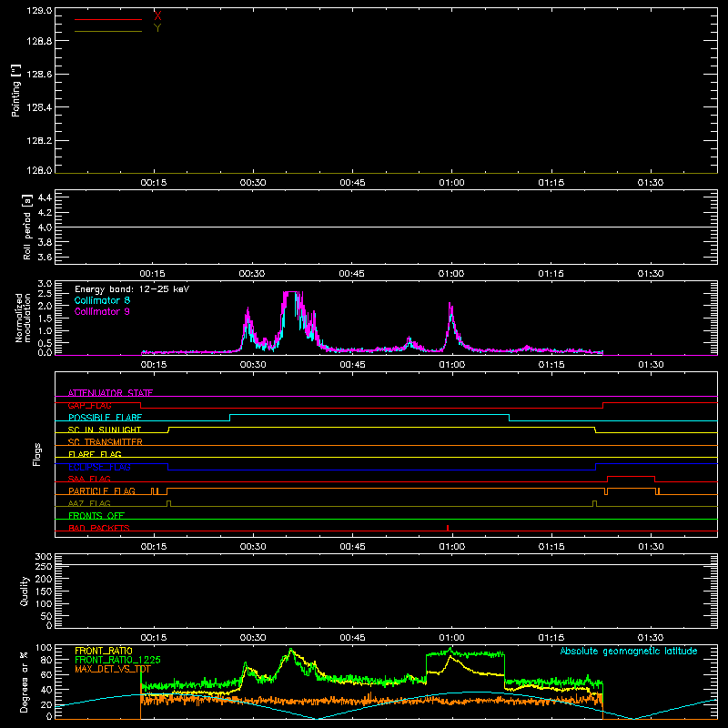The width and height of the screenshot is (728, 728).
Task: Click the Flags axis title
Action: [x=36, y=454]
